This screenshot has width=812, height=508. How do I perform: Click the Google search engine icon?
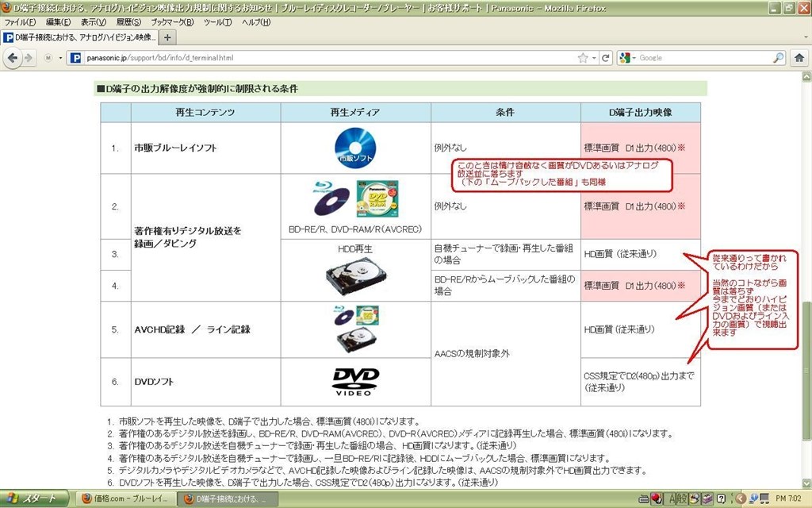point(625,58)
